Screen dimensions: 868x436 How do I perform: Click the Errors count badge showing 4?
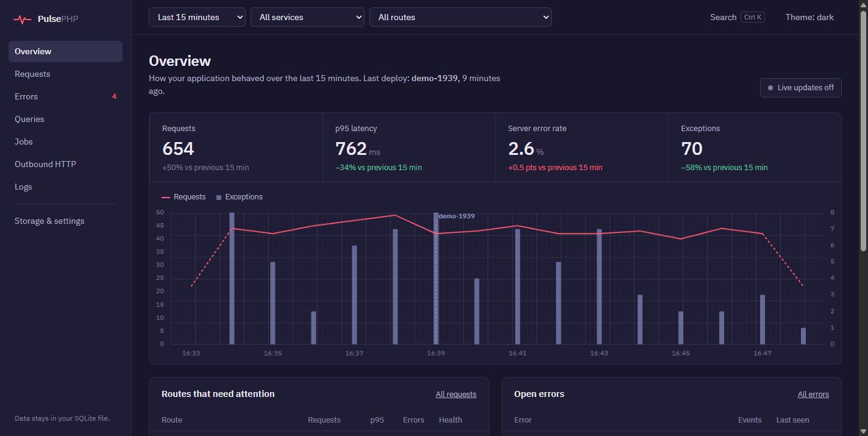(x=114, y=96)
